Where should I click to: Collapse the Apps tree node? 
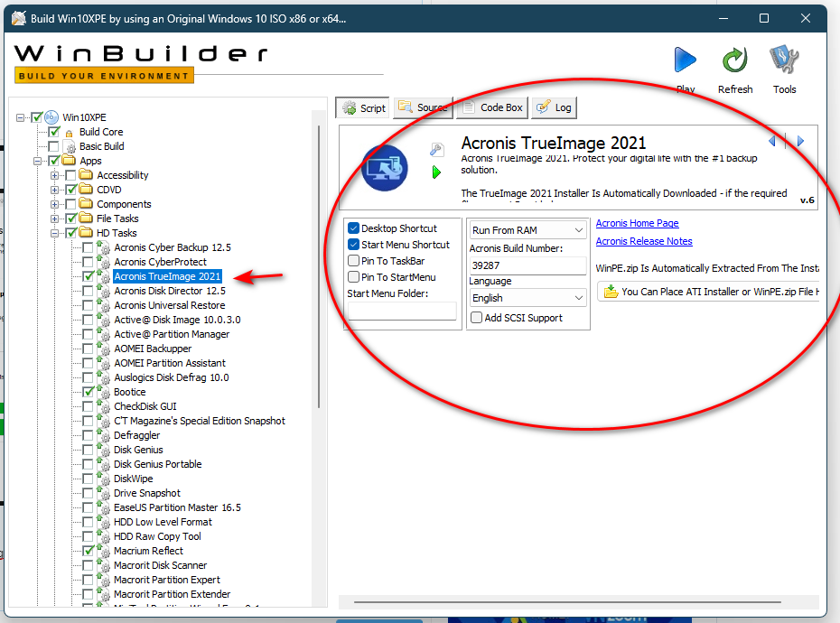(38, 161)
